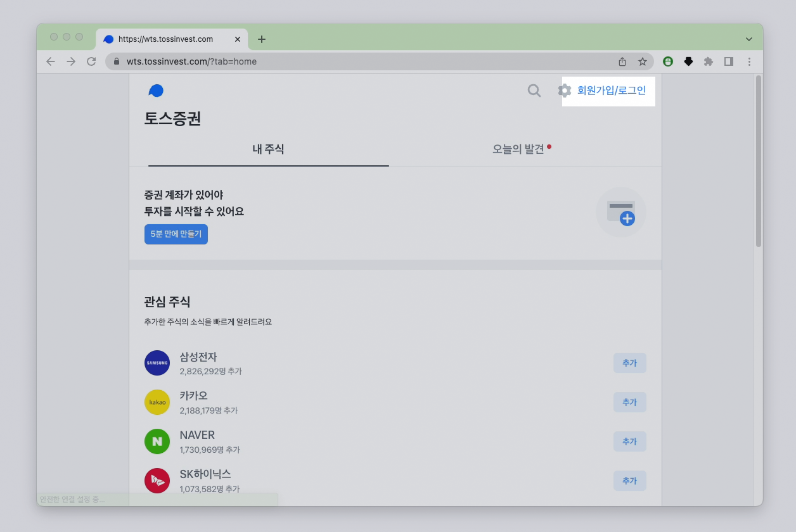Click the 증권 계좌가 있어야 text
Viewport: 796px width, 532px height.
point(184,194)
